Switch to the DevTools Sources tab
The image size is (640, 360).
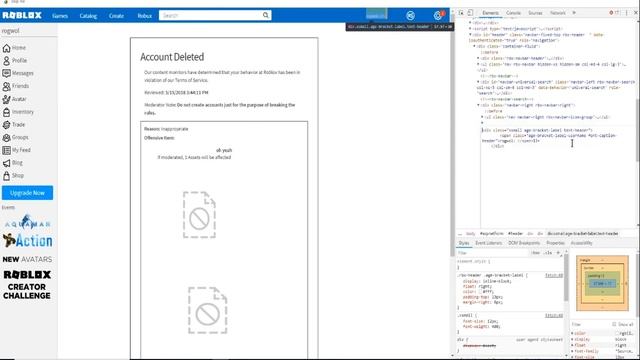point(535,13)
